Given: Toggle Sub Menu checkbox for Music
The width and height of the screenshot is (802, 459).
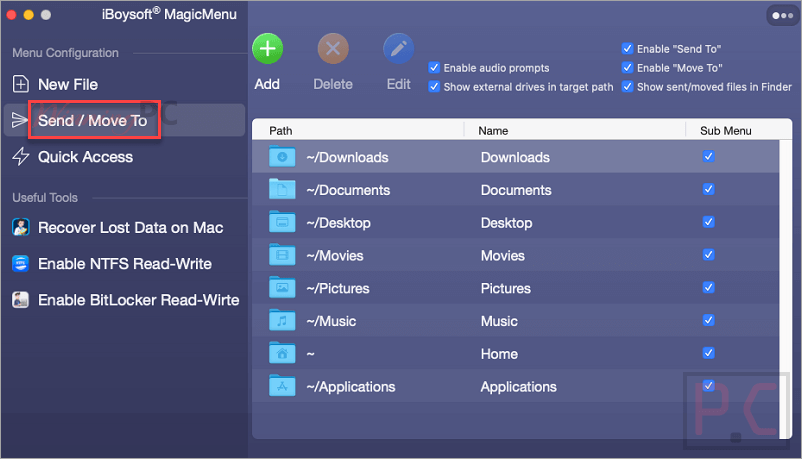Looking at the screenshot, I should coord(708,320).
